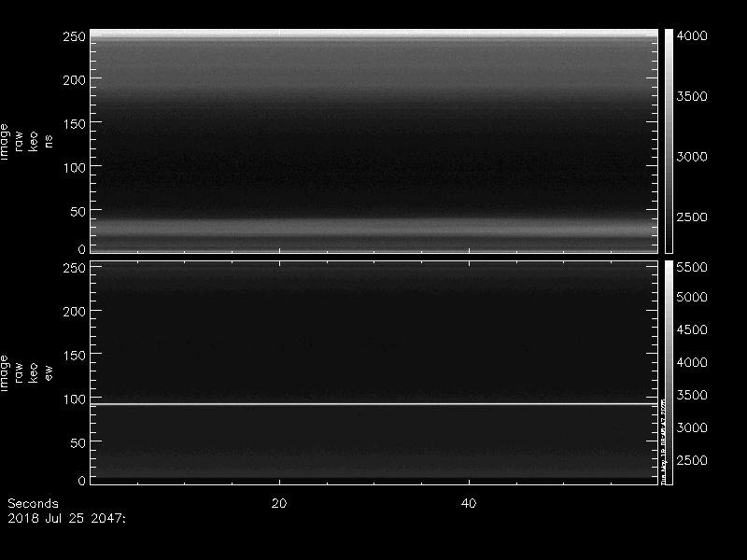Click the 'Seconds' x-axis label
Screen dimensions: 747x560
33,503
